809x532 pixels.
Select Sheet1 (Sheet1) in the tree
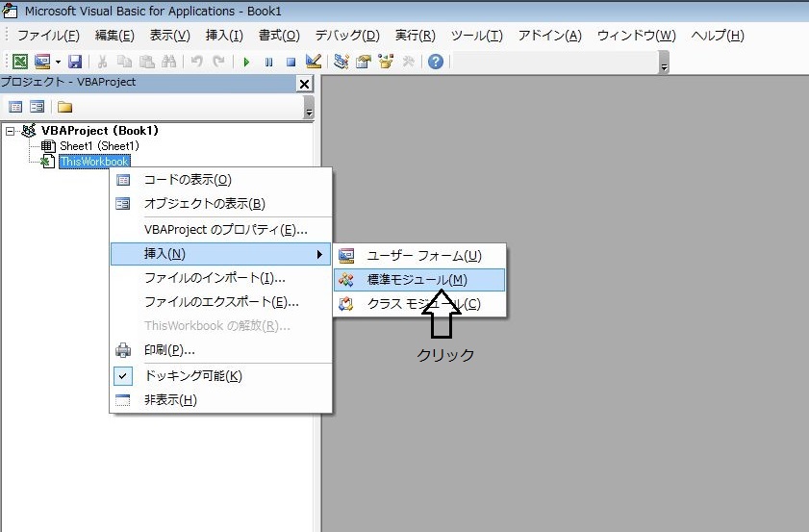[99, 146]
